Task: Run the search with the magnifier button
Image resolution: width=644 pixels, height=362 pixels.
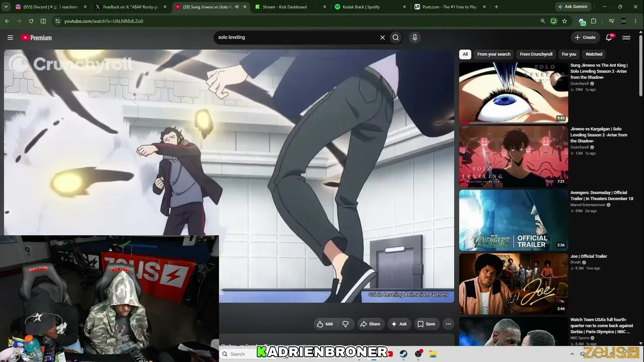Action: tap(396, 37)
